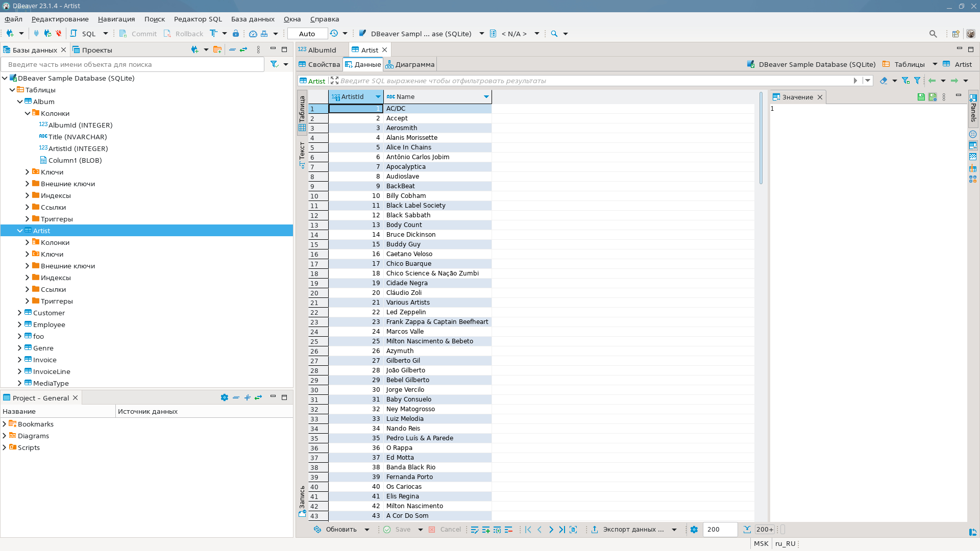
Task: Toggle the vertical Panels button at right edge
Action: (x=973, y=108)
